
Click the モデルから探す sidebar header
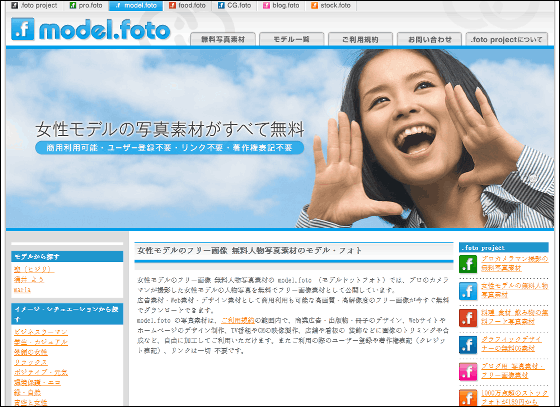(67, 256)
